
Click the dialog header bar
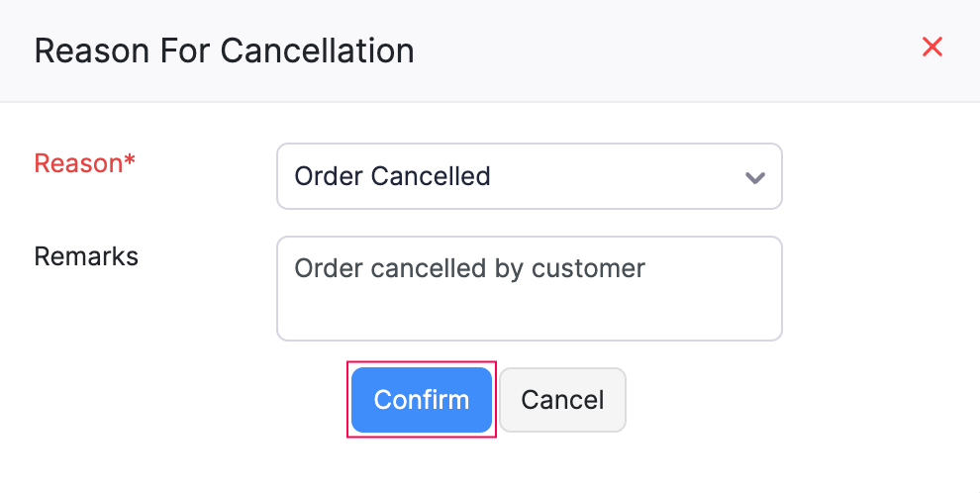(x=643, y=49)
